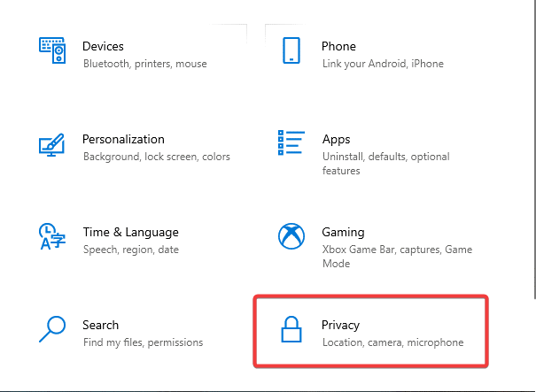Select the Apps heading
This screenshot has height=392, width=536.
(336, 139)
